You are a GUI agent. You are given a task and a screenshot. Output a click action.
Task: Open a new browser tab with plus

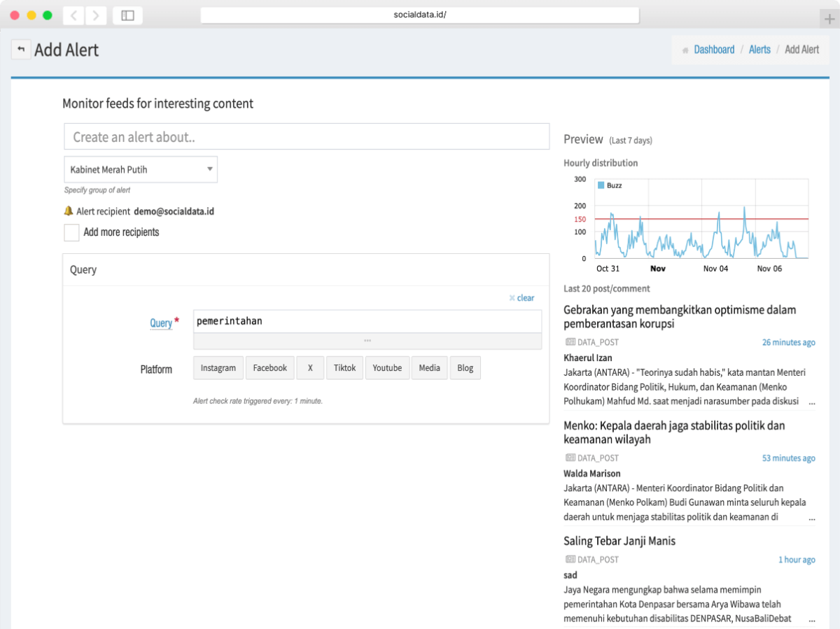tap(829, 19)
